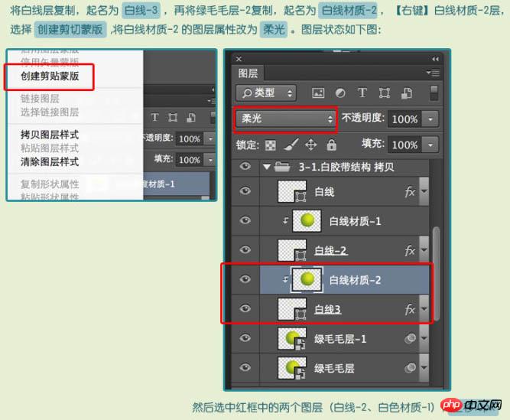
Task: Hide the 绿毛毛层-1 layer
Action: tap(245, 338)
